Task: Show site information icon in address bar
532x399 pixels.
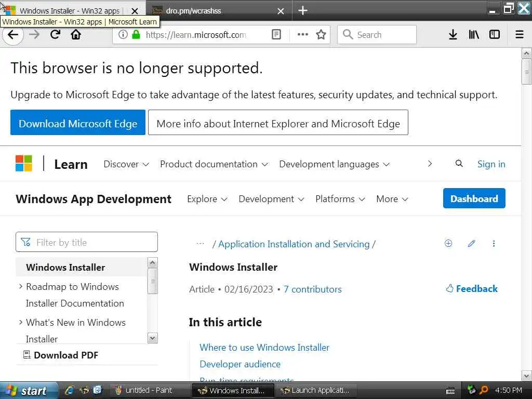Action: (x=123, y=34)
